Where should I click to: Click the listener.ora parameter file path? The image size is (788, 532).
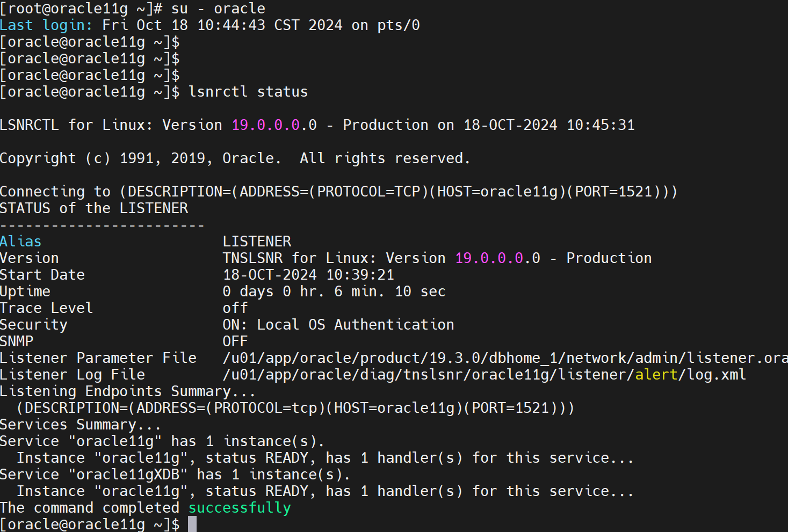(x=505, y=358)
